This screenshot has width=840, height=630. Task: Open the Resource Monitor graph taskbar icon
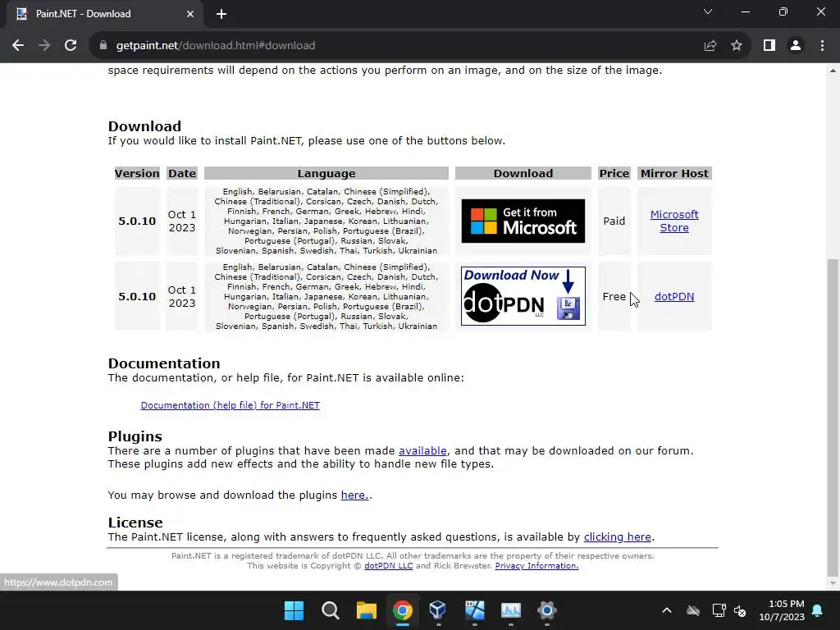click(510, 610)
